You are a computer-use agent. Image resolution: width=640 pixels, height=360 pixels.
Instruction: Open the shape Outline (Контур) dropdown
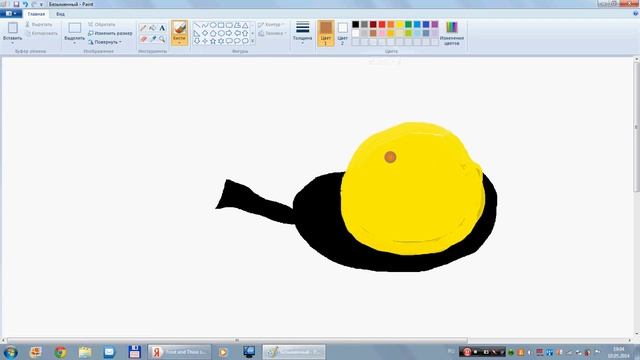click(272, 25)
